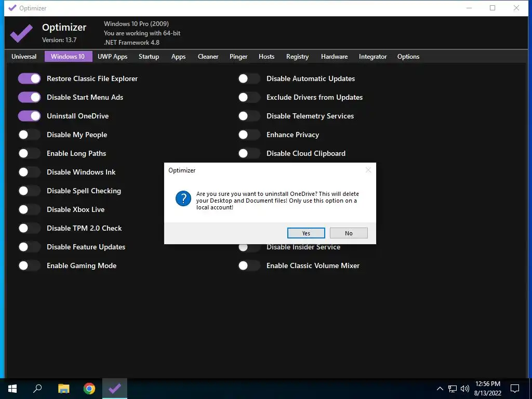Enable Gaming Mode switch

coord(29,265)
